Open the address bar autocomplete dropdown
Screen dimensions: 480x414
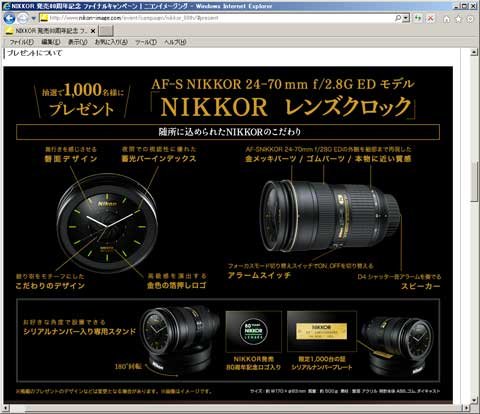[x=406, y=18]
